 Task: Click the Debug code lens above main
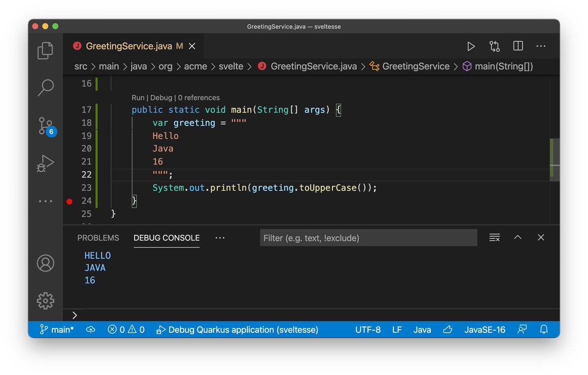(161, 98)
